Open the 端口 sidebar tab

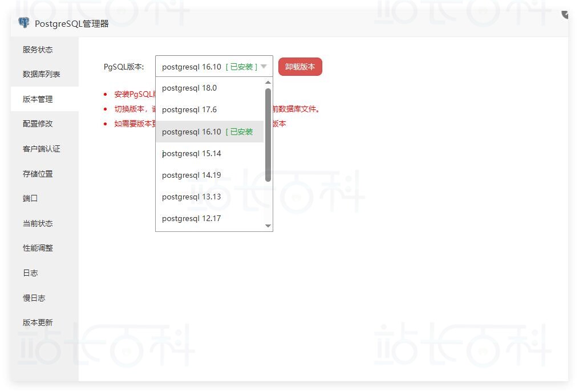pos(44,198)
